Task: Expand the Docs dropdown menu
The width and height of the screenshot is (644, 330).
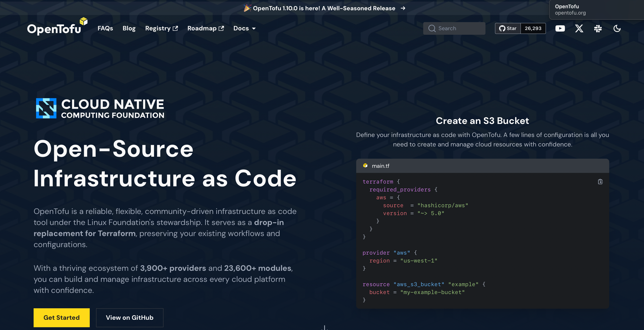Action: (245, 28)
